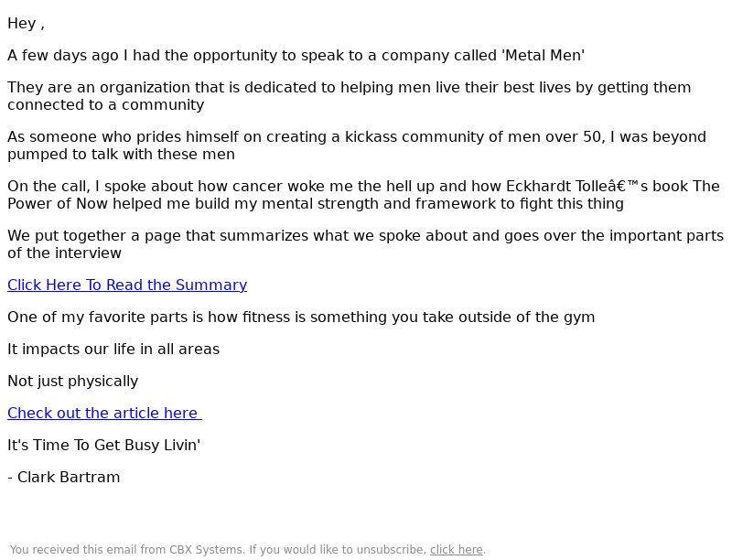Click the tagline 'It's Time To Get Busy Livin''
732x560 pixels.
click(103, 446)
